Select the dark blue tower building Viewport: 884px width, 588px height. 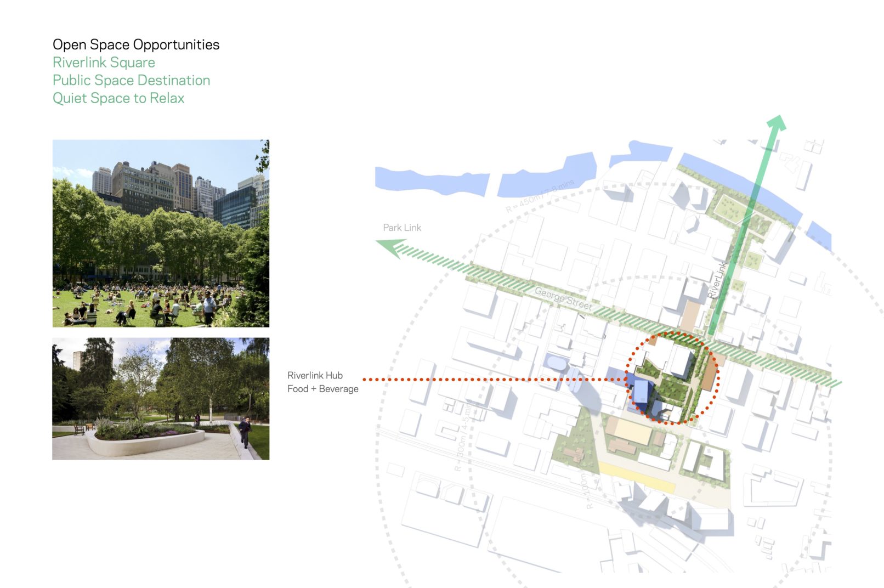click(640, 390)
